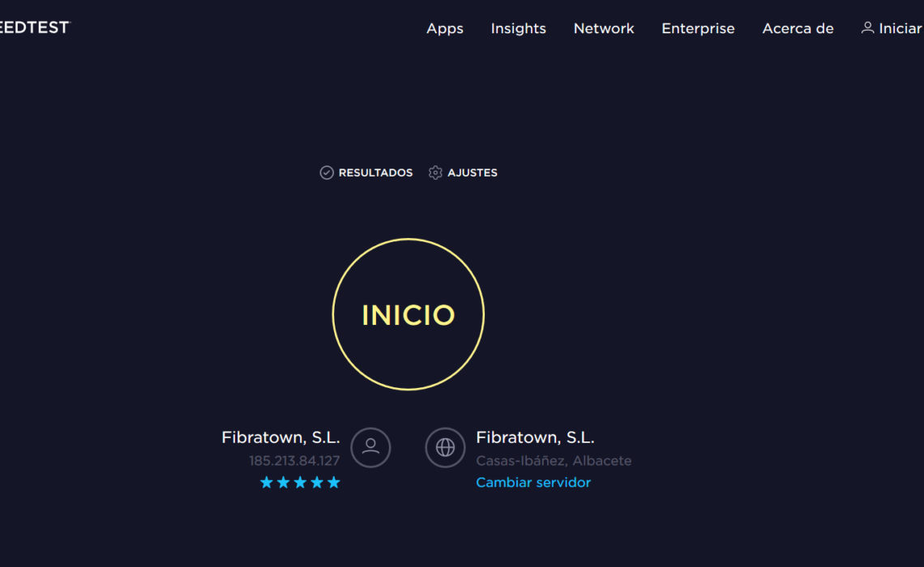The height and width of the screenshot is (567, 924).
Task: Click the server location Casas-Ibáñez, Albacete
Action: click(554, 460)
